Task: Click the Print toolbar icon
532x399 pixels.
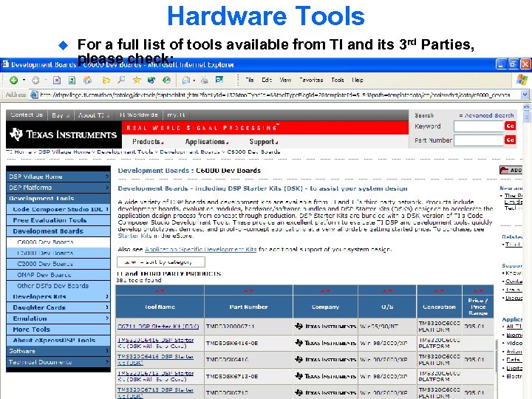Action: [x=205, y=81]
